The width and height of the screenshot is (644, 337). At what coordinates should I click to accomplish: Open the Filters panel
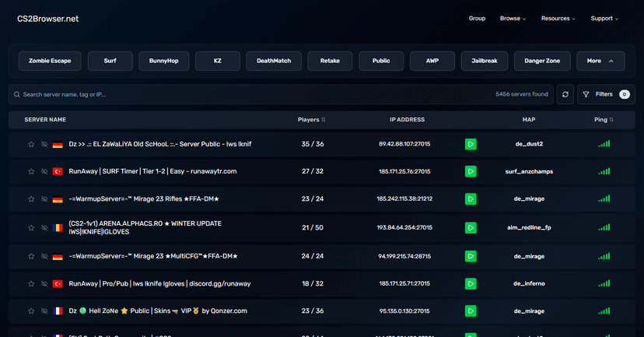606,94
